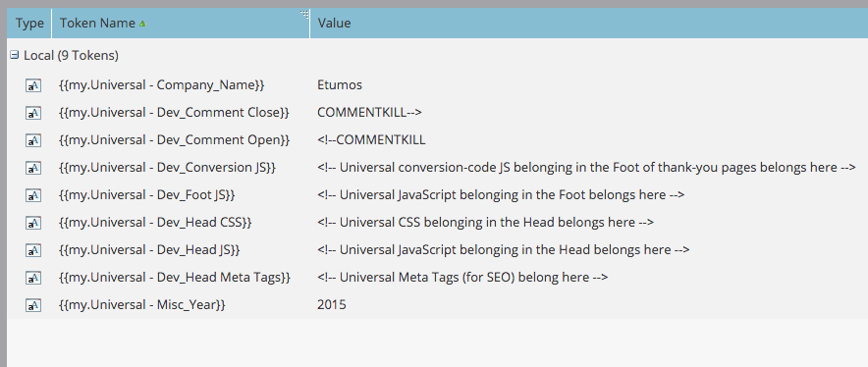
Task: Click text token icon for Company_Name row
Action: [x=33, y=85]
